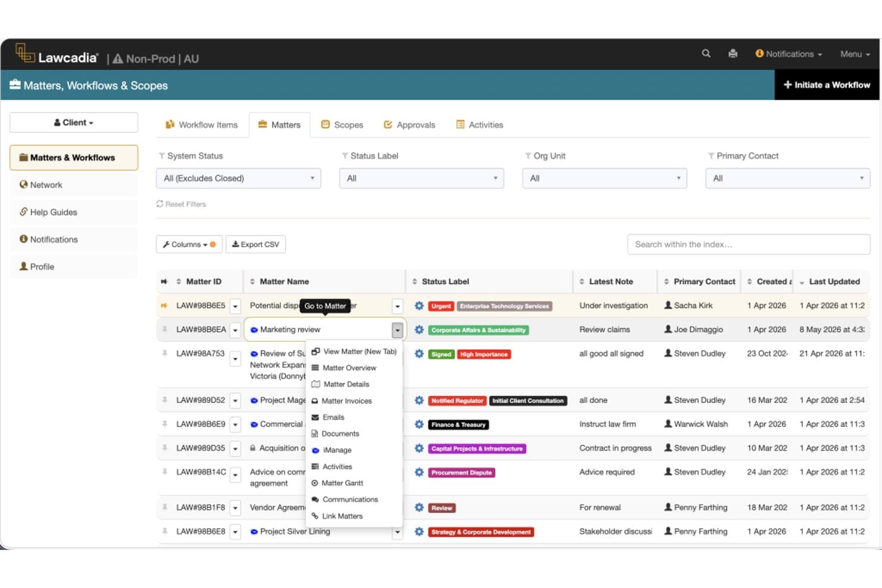The height and width of the screenshot is (588, 882).
Task: Pin the LAW#98B6EA matter row
Action: click(164, 329)
